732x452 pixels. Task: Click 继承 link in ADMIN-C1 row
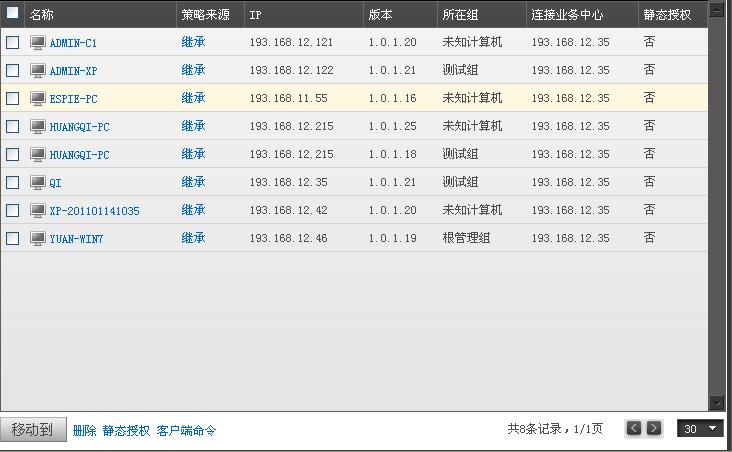pos(193,42)
